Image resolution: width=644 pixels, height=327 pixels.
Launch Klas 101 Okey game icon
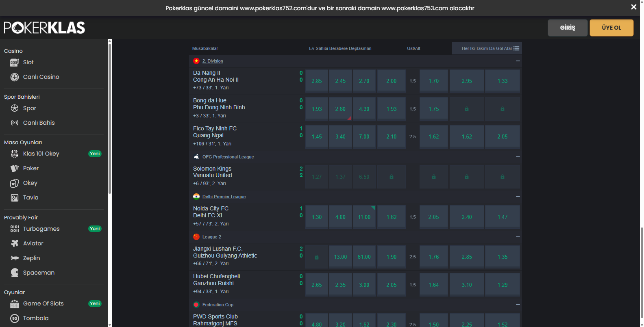(15, 154)
